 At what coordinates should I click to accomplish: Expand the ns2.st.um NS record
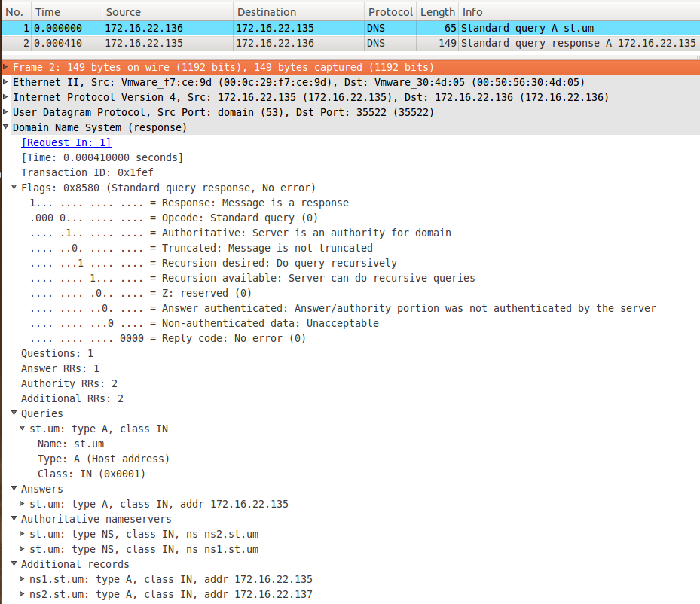(22, 533)
